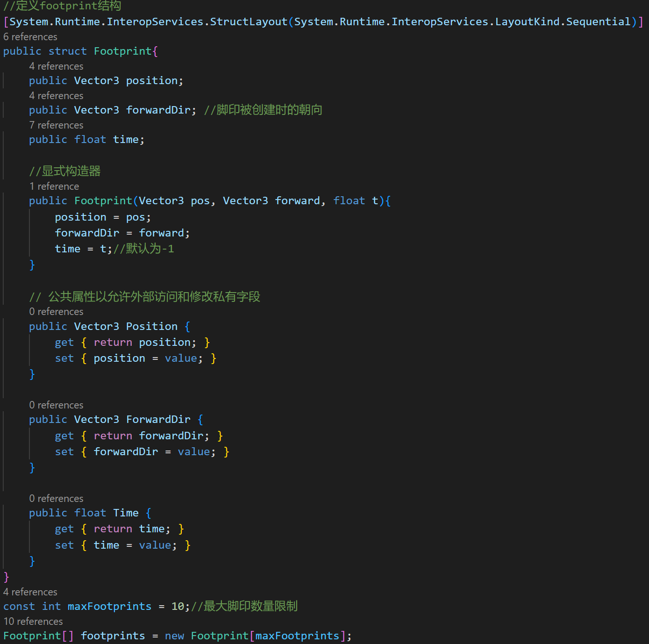Click "time = value;" in Time setter

136,545
